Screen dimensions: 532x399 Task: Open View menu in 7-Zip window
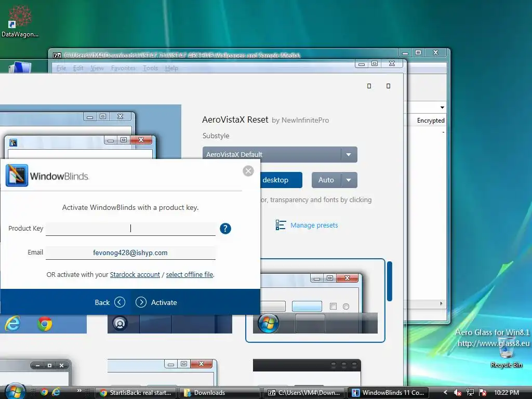tap(97, 68)
